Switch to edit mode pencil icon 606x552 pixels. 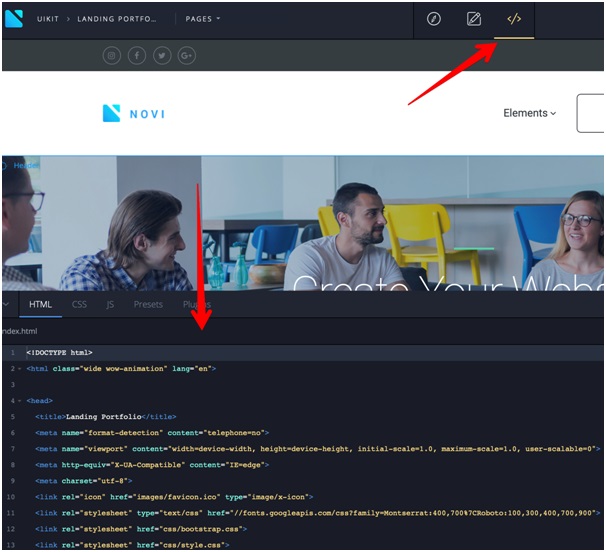[474, 19]
